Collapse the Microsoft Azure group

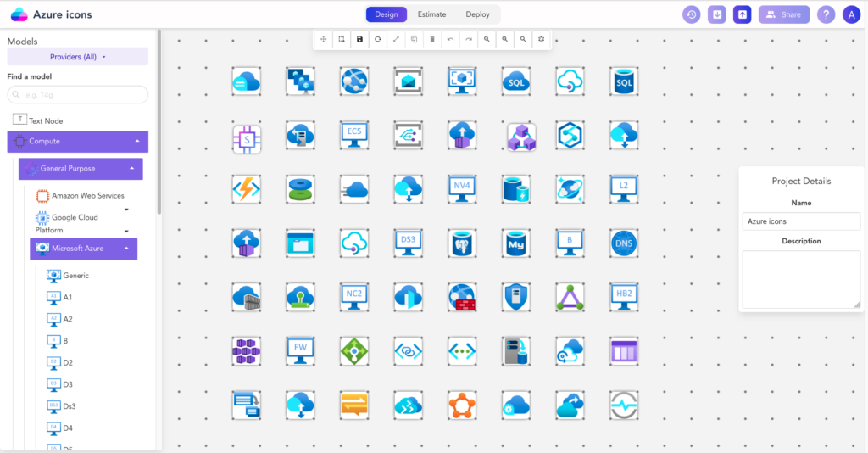(84, 249)
